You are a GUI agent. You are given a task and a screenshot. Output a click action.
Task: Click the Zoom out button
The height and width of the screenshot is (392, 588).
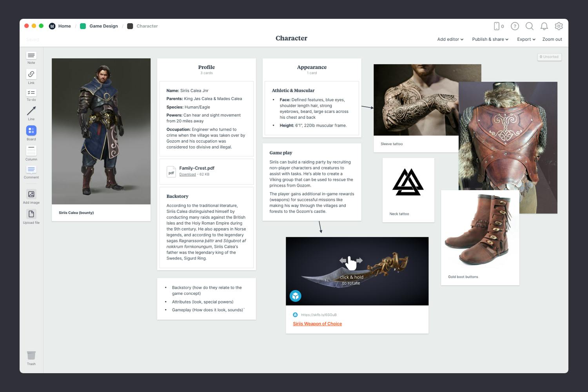click(552, 39)
